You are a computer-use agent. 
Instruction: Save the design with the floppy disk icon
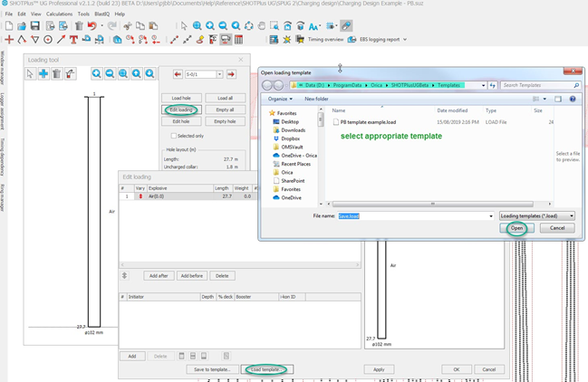[x=34, y=26]
